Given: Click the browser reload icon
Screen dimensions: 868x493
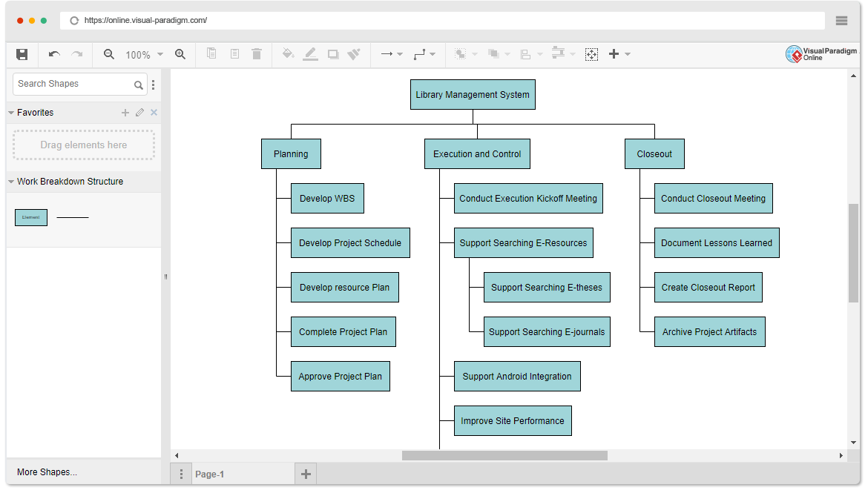Looking at the screenshot, I should 74,21.
